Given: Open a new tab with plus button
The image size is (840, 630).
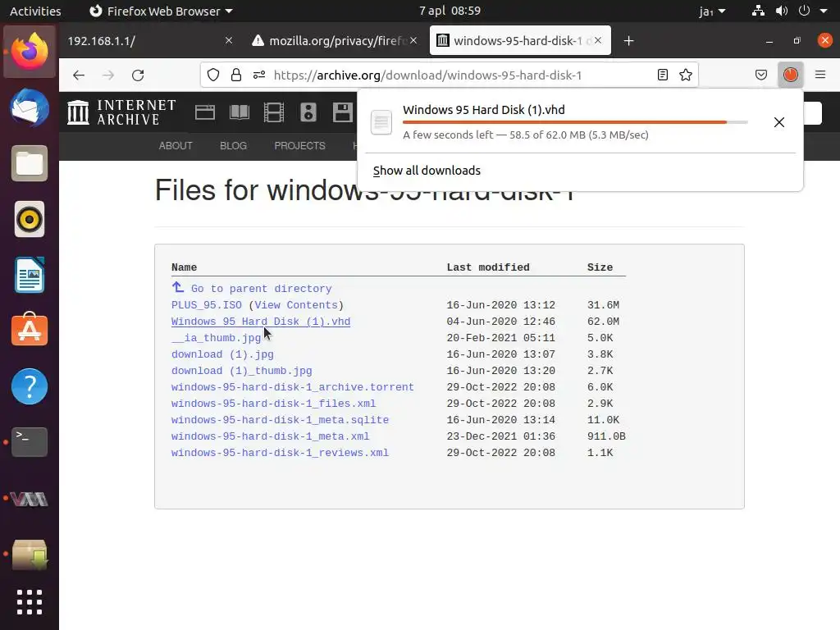Looking at the screenshot, I should tap(629, 41).
